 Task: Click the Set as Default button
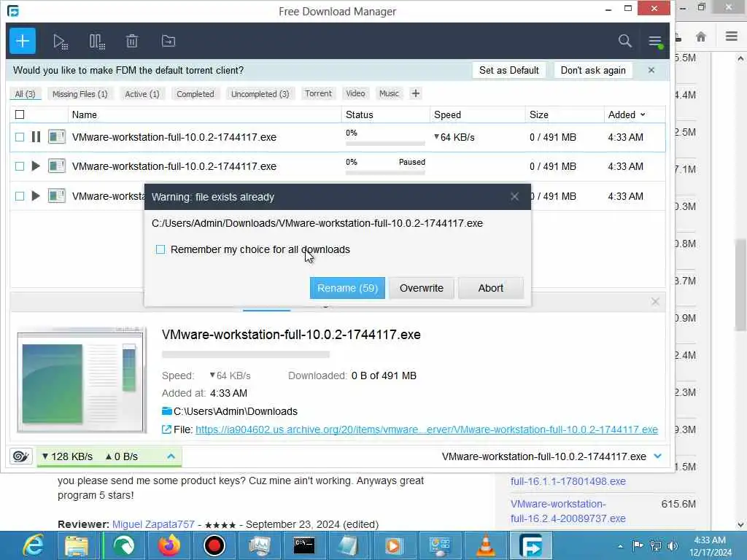pos(508,71)
